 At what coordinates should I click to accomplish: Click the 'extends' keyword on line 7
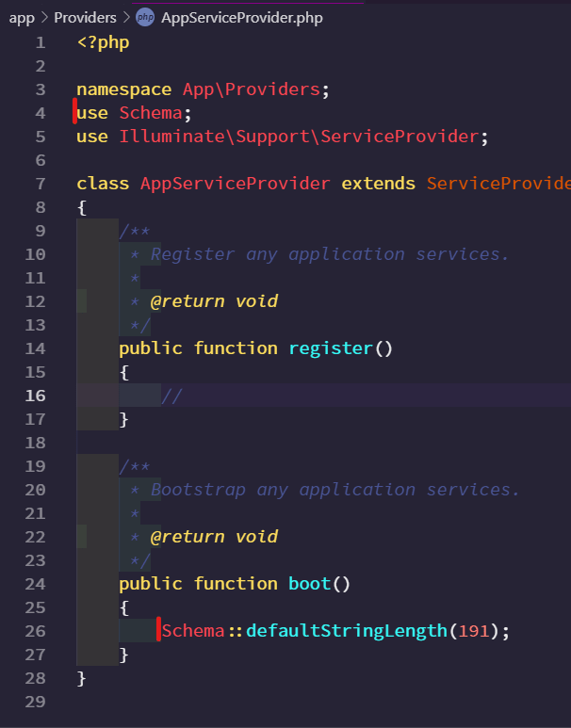tap(378, 184)
